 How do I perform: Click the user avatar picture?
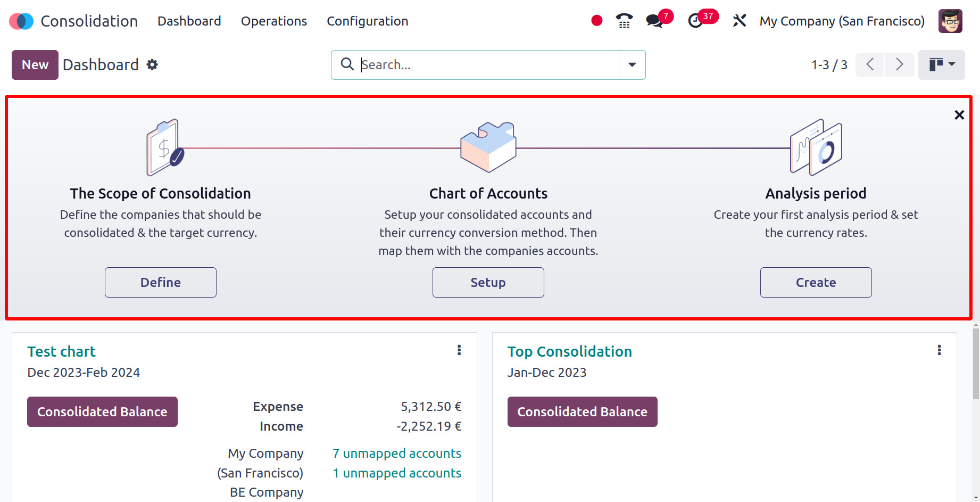tap(950, 21)
